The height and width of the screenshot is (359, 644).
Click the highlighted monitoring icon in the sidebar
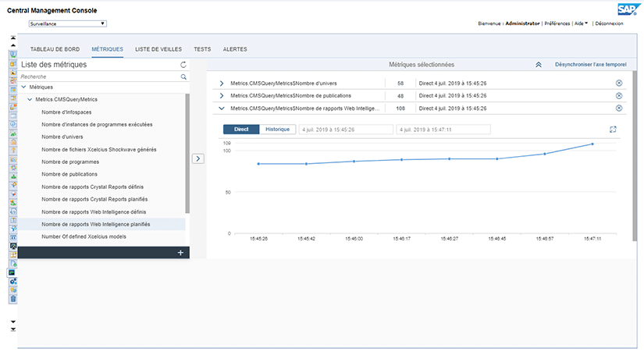pyautogui.click(x=12, y=272)
